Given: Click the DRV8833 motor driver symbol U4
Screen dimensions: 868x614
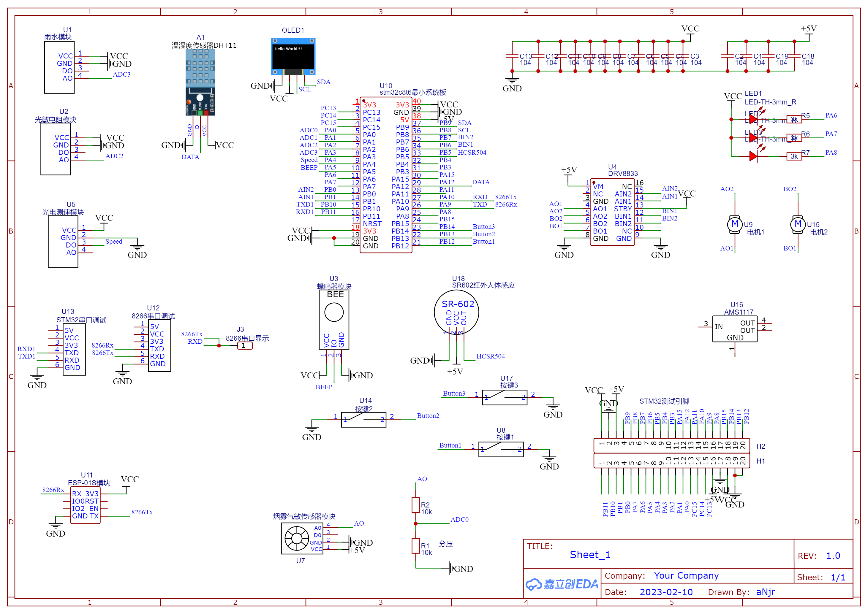Looking at the screenshot, I should [x=612, y=212].
